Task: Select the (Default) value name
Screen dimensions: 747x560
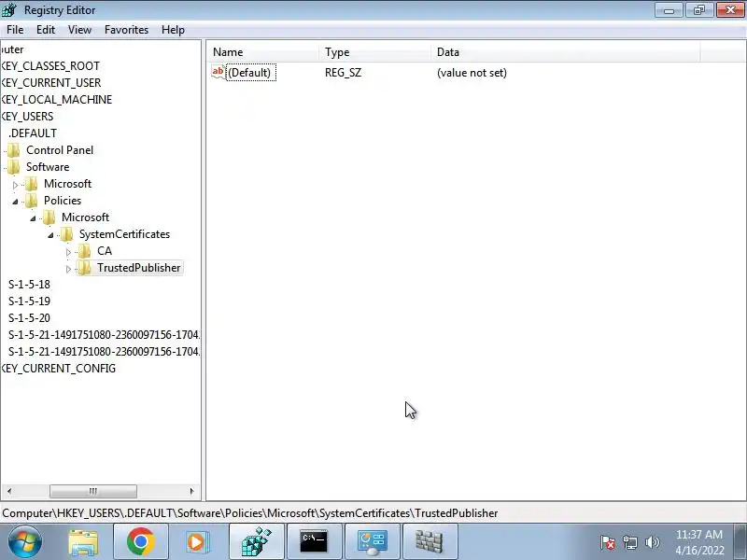Action: click(x=249, y=73)
